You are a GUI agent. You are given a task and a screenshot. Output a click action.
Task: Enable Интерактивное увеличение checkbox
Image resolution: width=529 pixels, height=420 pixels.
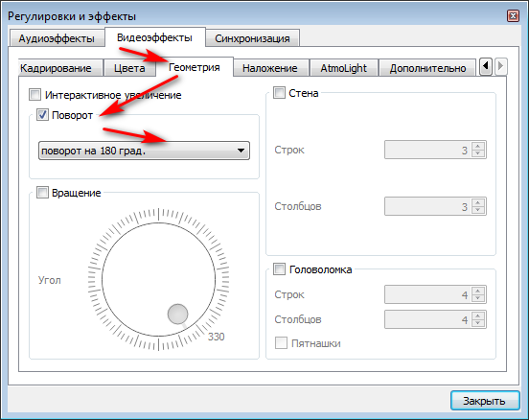(35, 95)
